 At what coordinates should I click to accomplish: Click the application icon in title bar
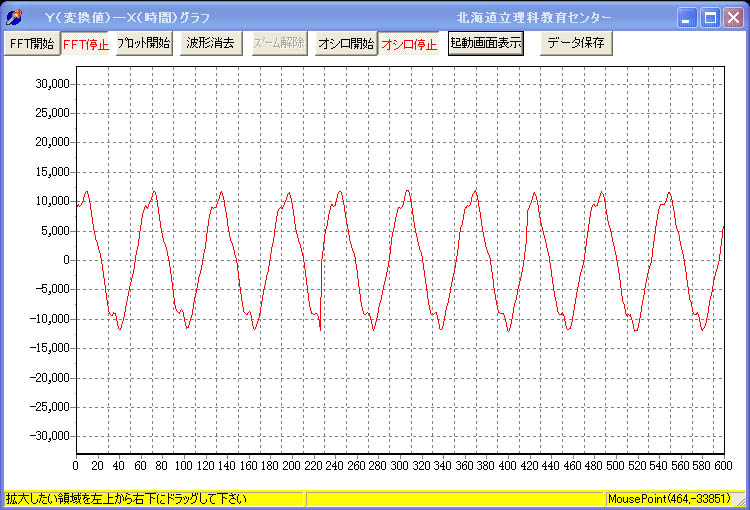point(14,17)
